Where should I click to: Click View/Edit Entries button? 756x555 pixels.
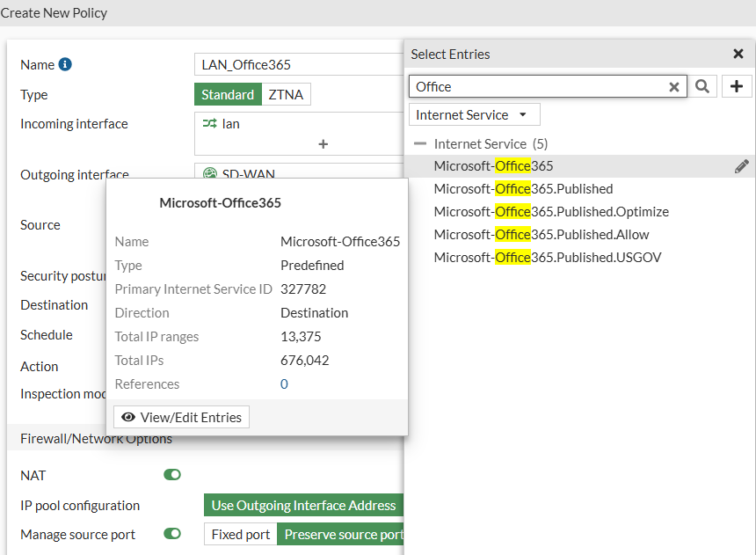click(x=182, y=417)
